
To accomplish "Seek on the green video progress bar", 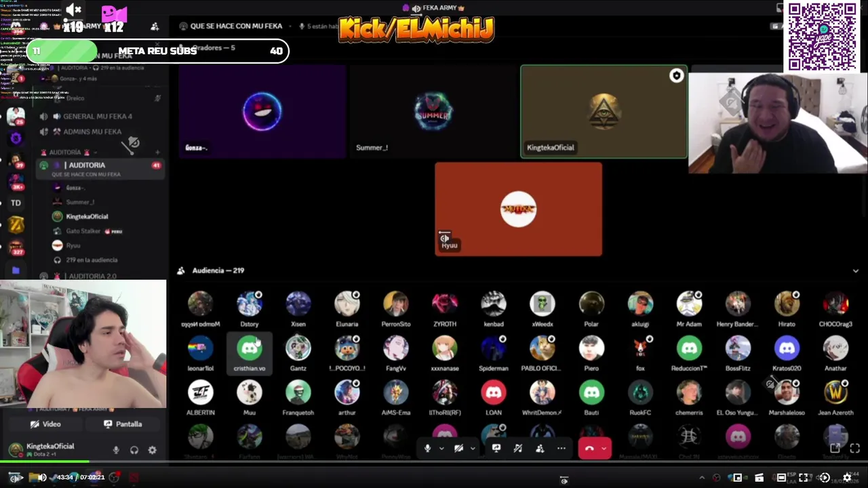I will tap(434, 462).
